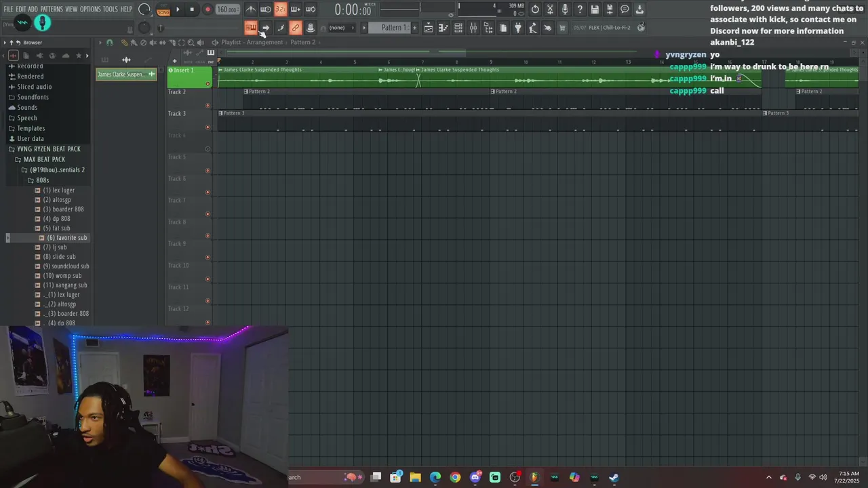This screenshot has height=488, width=868.
Task: Collapse the MAX BEAT PACK folder
Action: pos(41,159)
